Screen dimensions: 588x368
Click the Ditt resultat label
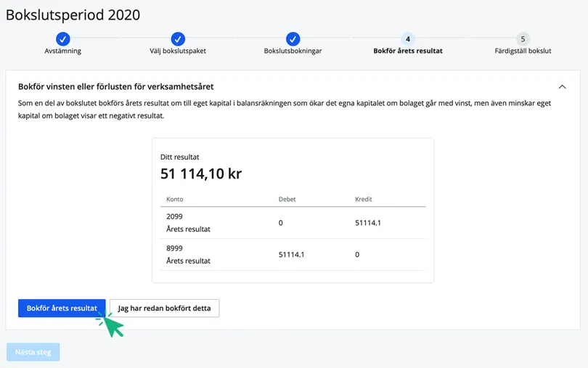click(179, 157)
